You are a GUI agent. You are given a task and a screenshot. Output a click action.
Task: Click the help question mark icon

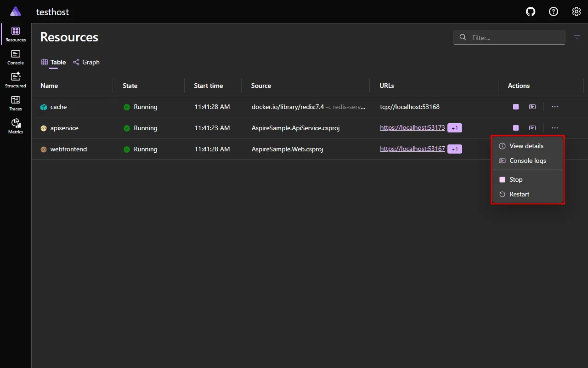[553, 11]
